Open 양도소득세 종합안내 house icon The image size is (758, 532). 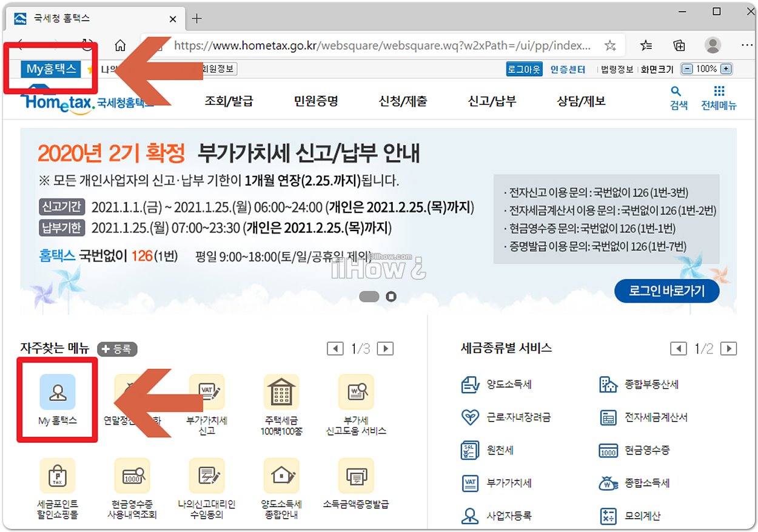[x=281, y=476]
